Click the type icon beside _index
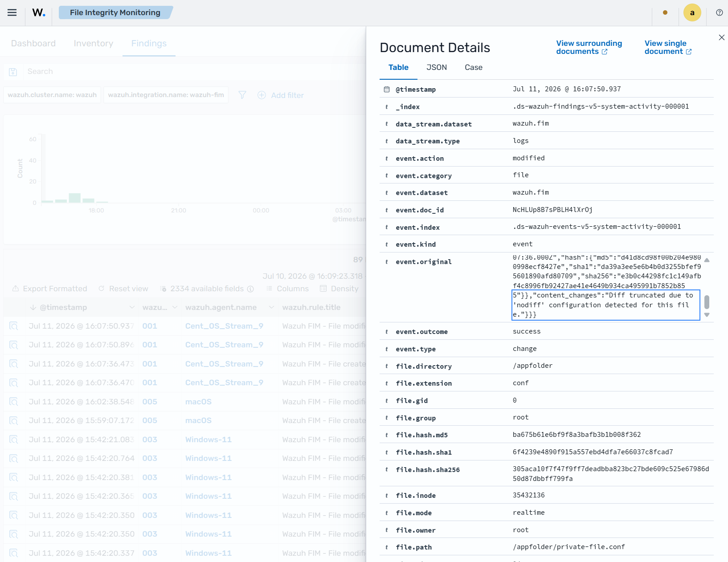This screenshot has width=728, height=562. pyautogui.click(x=387, y=107)
